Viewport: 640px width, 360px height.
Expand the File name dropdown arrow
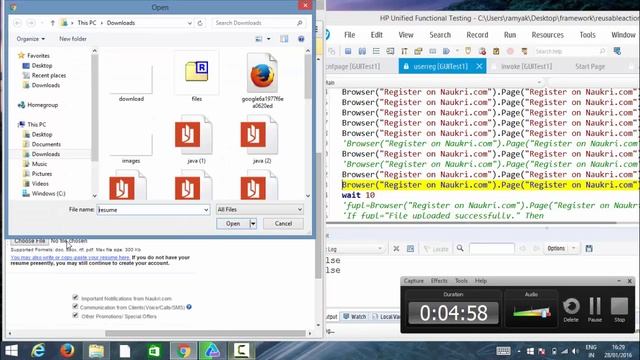coord(206,210)
